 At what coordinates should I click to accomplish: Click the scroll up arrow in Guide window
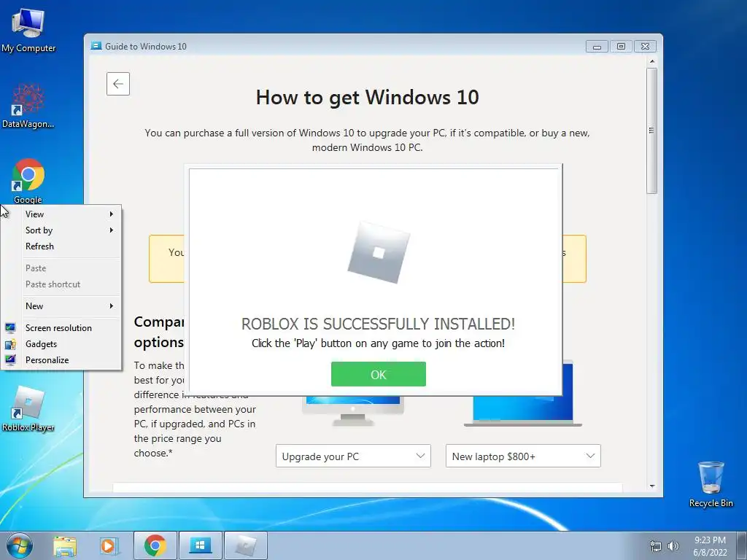651,61
